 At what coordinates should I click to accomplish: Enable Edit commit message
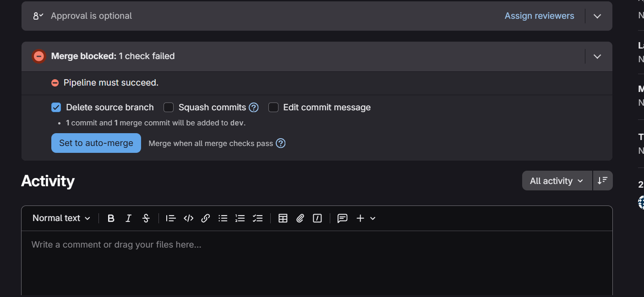click(x=273, y=107)
